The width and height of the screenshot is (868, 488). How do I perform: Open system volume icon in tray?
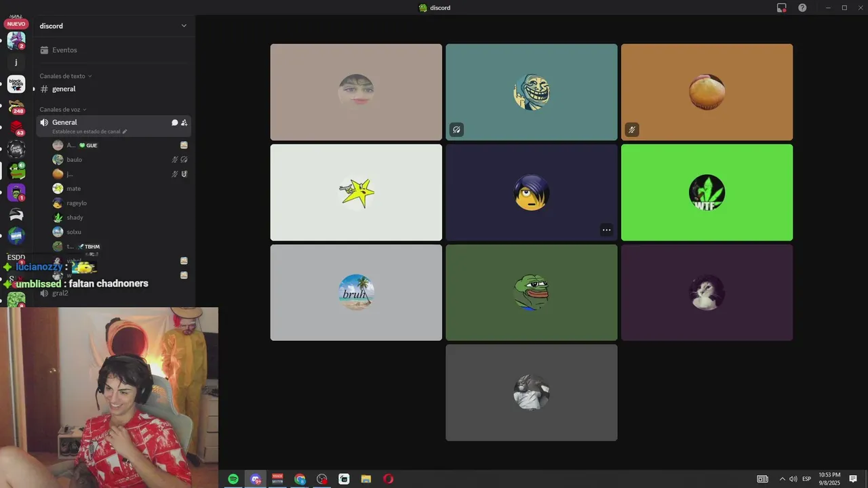tap(793, 479)
